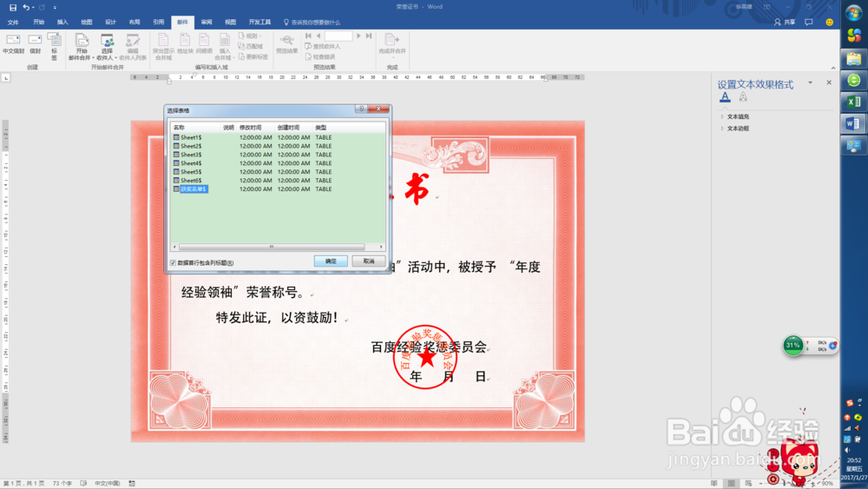Click the 73 个字 word count
The width and height of the screenshot is (868, 489).
(x=62, y=484)
